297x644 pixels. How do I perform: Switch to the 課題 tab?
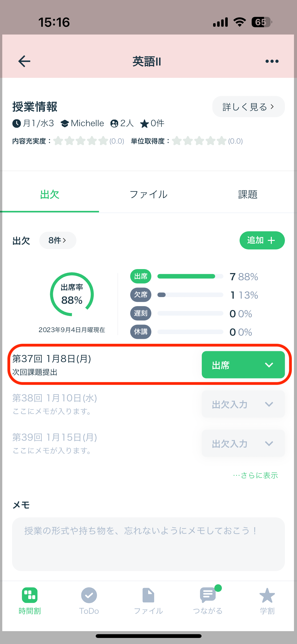pos(248,195)
